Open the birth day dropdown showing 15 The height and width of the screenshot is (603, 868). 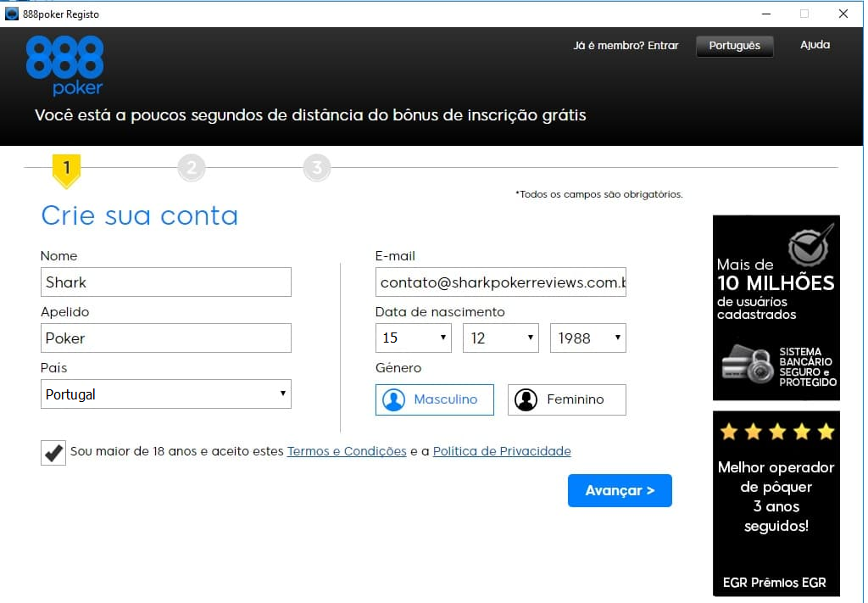pos(414,338)
